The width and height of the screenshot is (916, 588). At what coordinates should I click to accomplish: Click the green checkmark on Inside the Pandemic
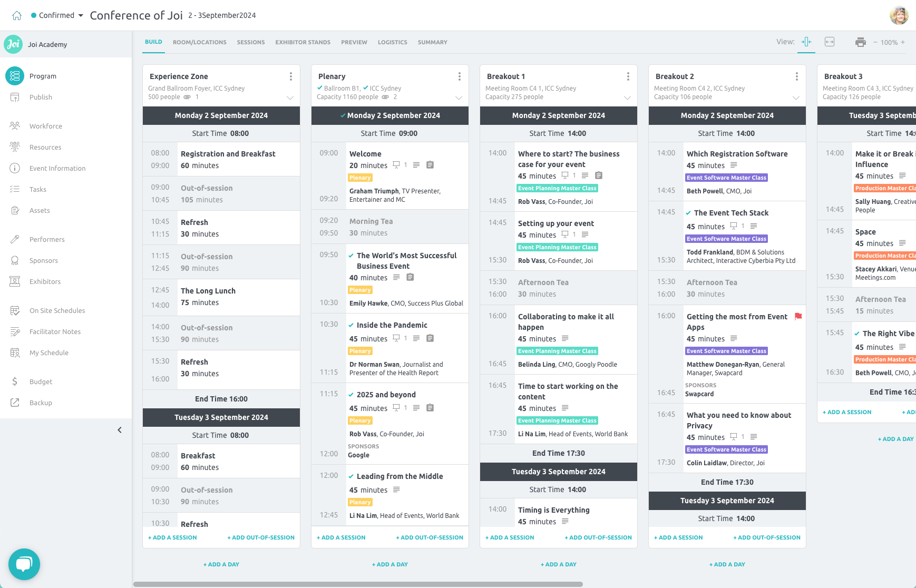[352, 325]
